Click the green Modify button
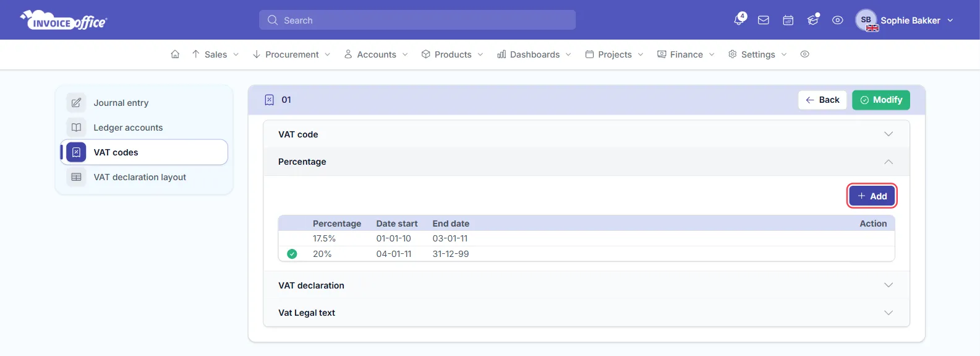Screen dimensions: 980x356 point(881,100)
